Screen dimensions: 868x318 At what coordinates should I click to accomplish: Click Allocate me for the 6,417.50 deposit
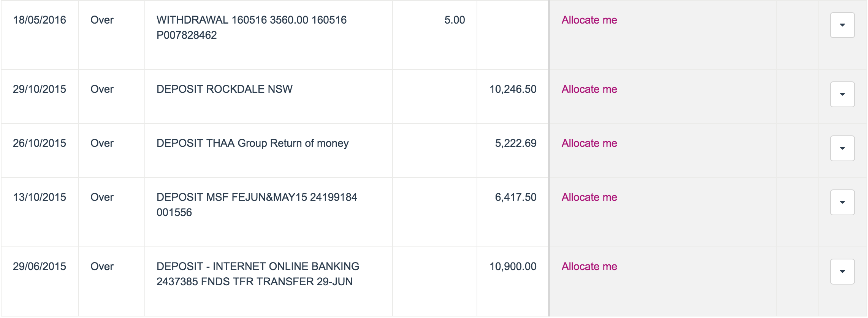pos(589,197)
